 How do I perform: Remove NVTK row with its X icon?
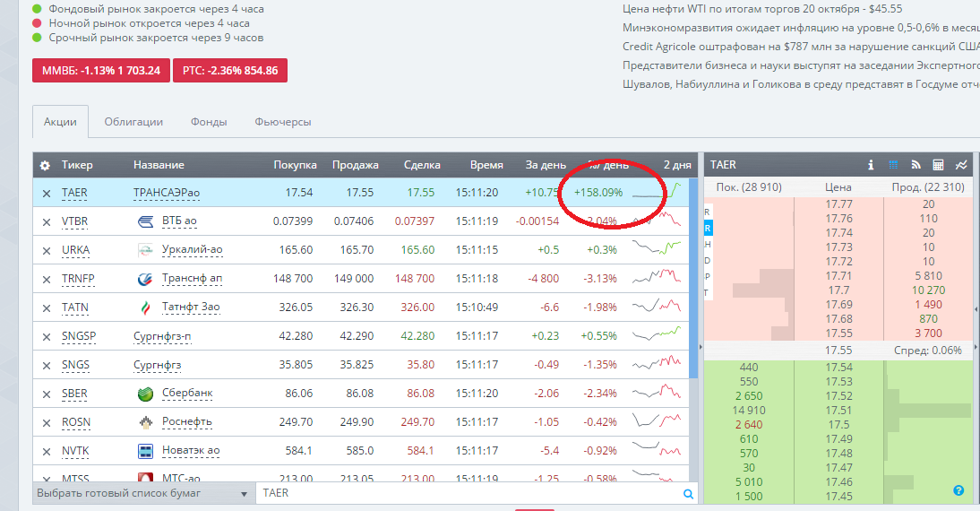tap(47, 452)
